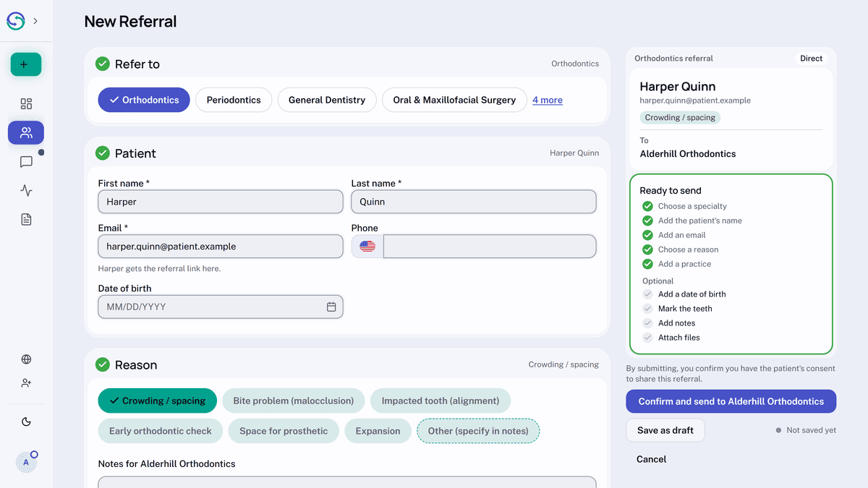The image size is (868, 488).
Task: Click the Patient section green check icon
Action: 103,153
